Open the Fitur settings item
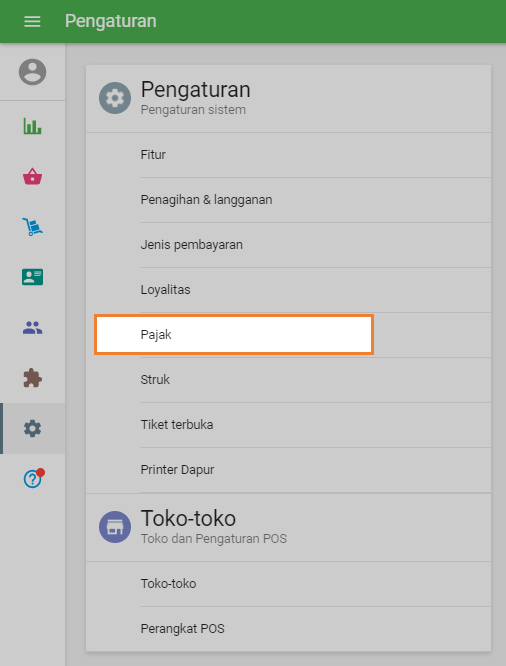Screen dimensions: 506x666 pyautogui.click(x=288, y=155)
